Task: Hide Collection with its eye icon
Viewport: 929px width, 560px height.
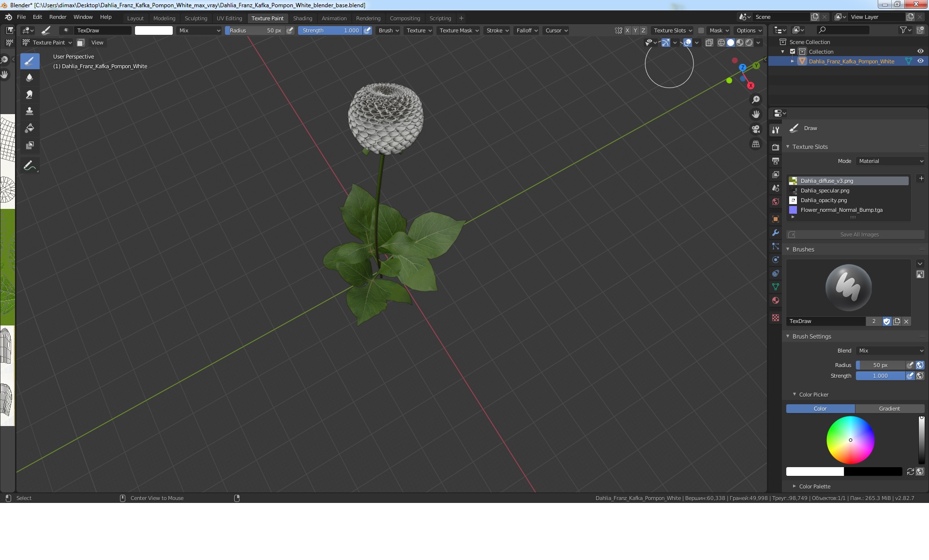Action: coord(920,52)
